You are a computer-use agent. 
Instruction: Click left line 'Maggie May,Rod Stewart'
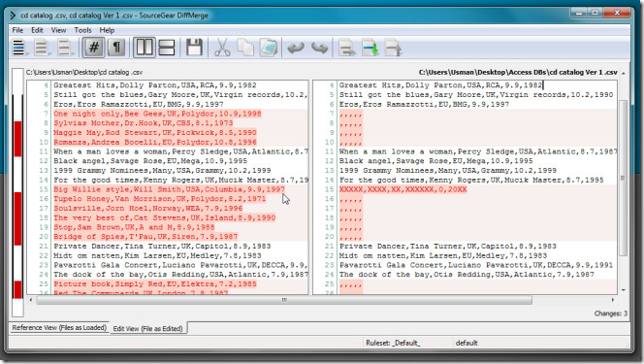(x=155, y=132)
